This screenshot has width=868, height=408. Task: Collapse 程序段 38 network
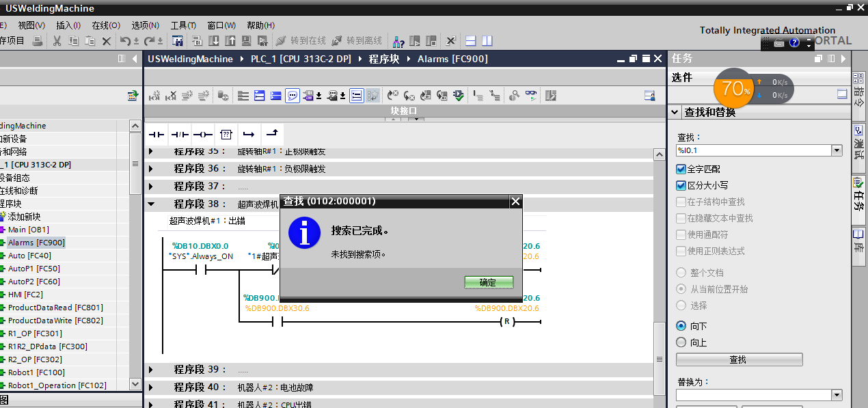coord(151,204)
